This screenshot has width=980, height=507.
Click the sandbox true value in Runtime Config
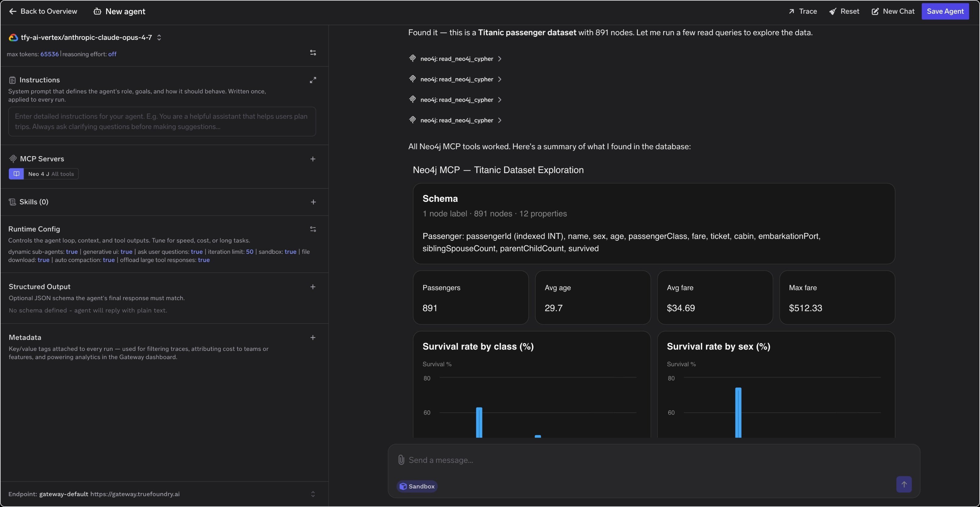[290, 252]
